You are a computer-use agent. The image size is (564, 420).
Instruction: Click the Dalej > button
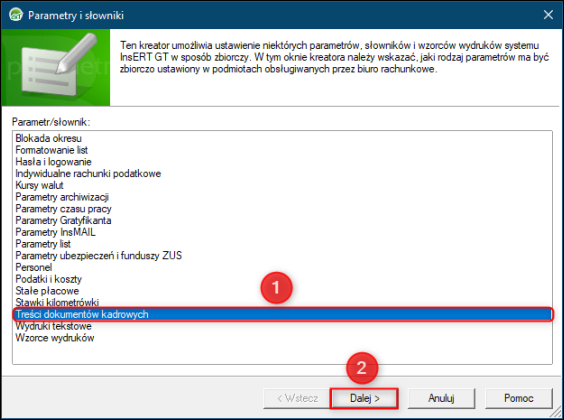pyautogui.click(x=364, y=398)
